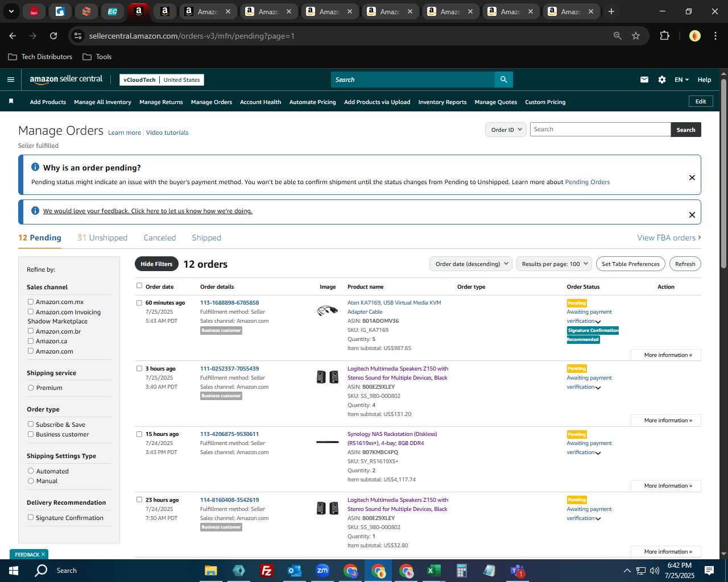The width and height of the screenshot is (728, 582).
Task: Click the bookmark icon on the navigation bar
Action: (11, 101)
